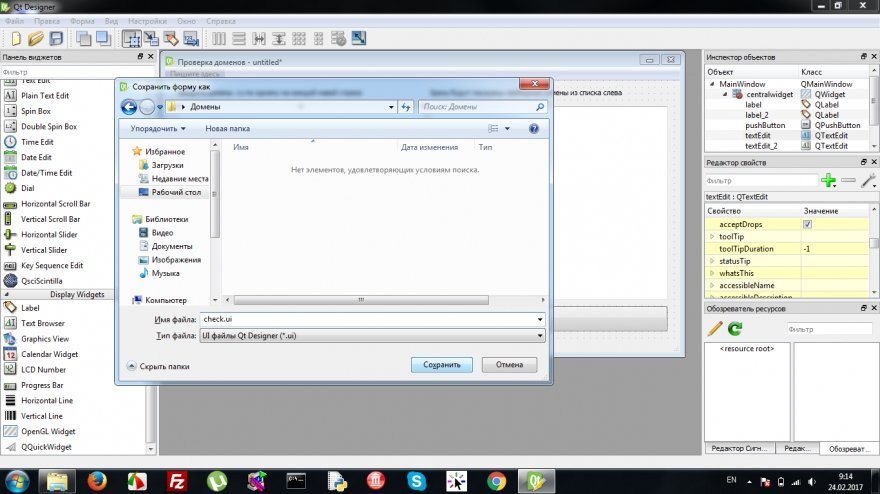Open the Настройки menu
The width and height of the screenshot is (880, 494).
[147, 21]
